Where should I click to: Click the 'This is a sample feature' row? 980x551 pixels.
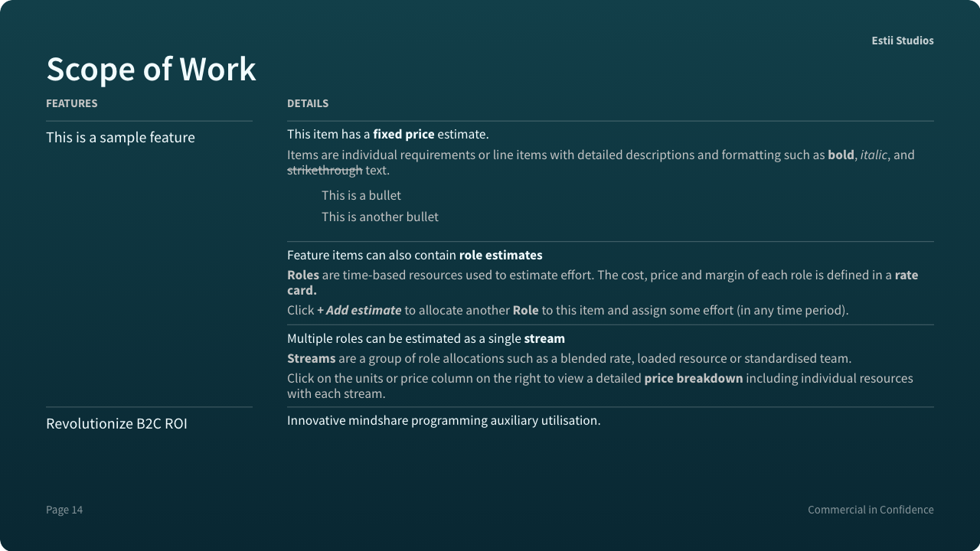tap(120, 138)
